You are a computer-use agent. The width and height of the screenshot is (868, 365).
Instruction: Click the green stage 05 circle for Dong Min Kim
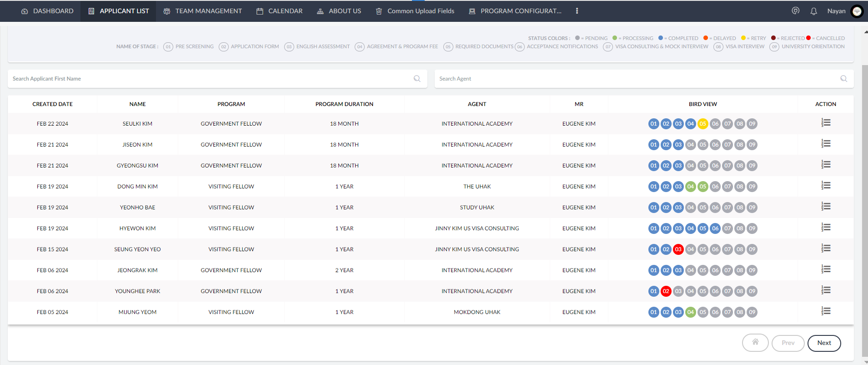pyautogui.click(x=703, y=187)
